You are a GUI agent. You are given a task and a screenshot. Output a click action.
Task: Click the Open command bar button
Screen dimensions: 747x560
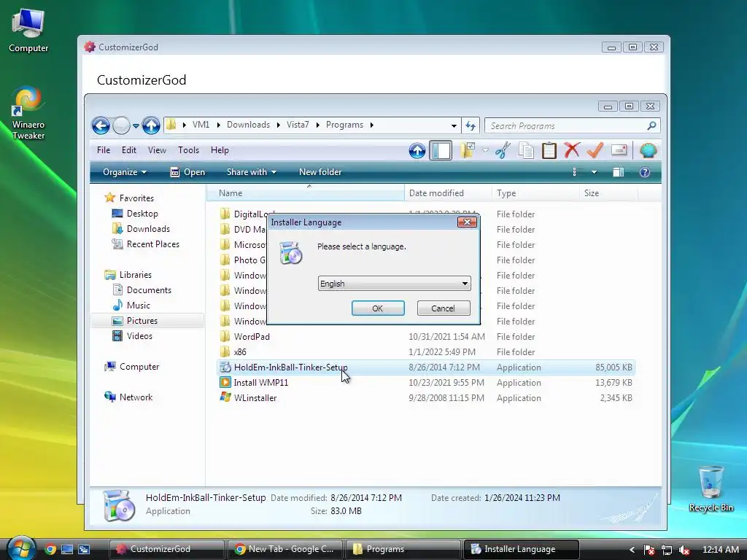click(187, 172)
